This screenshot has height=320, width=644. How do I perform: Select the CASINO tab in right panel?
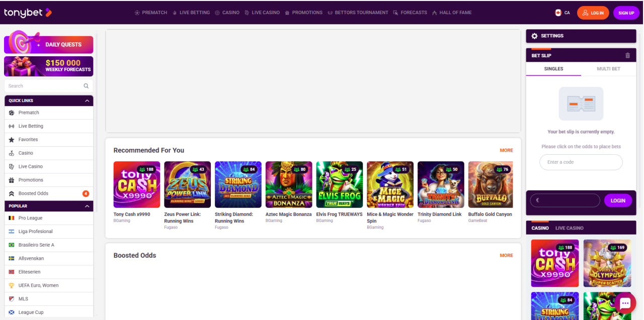pyautogui.click(x=540, y=228)
